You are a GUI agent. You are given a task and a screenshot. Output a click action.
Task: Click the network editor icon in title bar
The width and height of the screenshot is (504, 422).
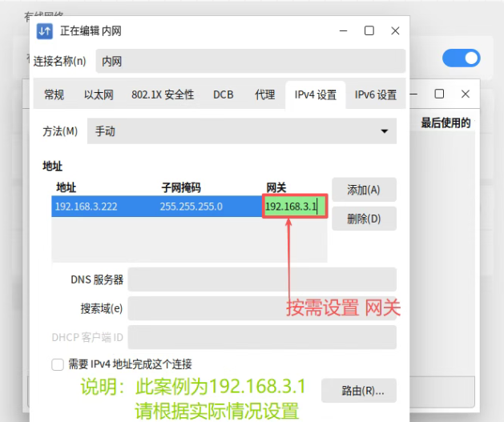click(46, 31)
